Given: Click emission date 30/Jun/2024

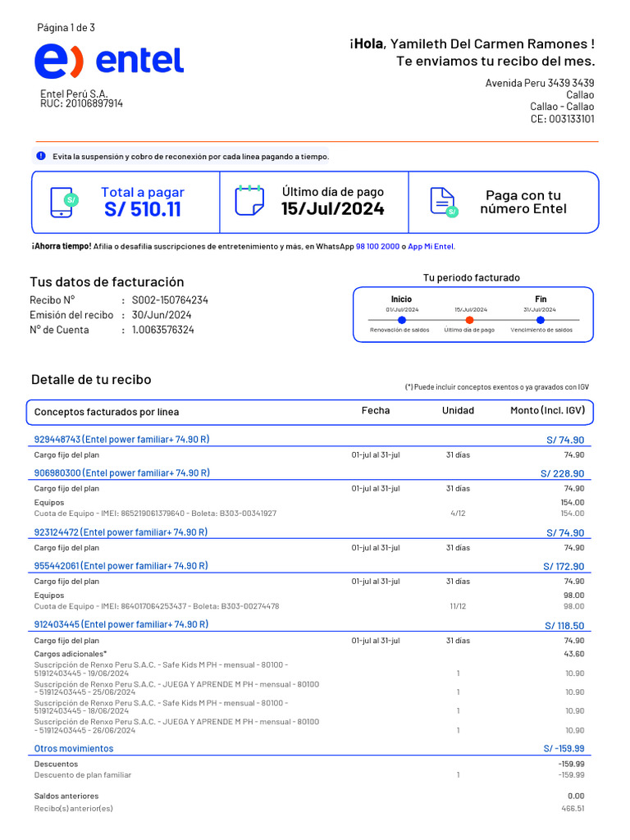Looking at the screenshot, I should coord(162,315).
